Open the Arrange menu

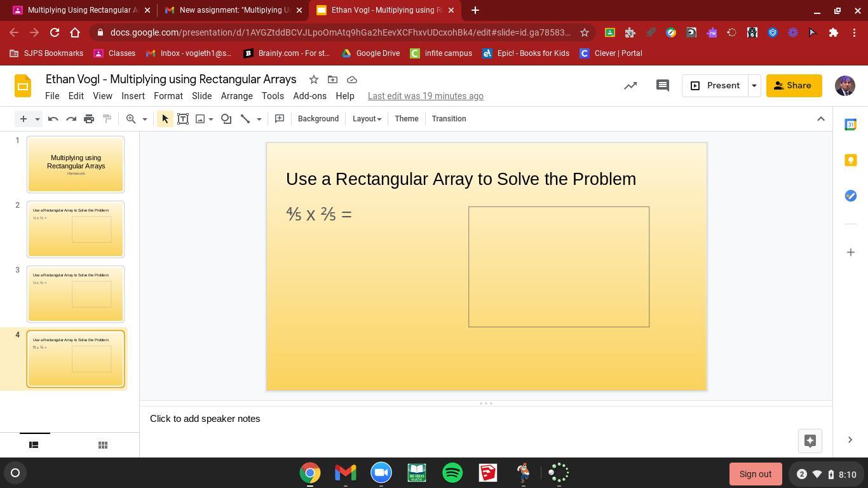coord(236,96)
